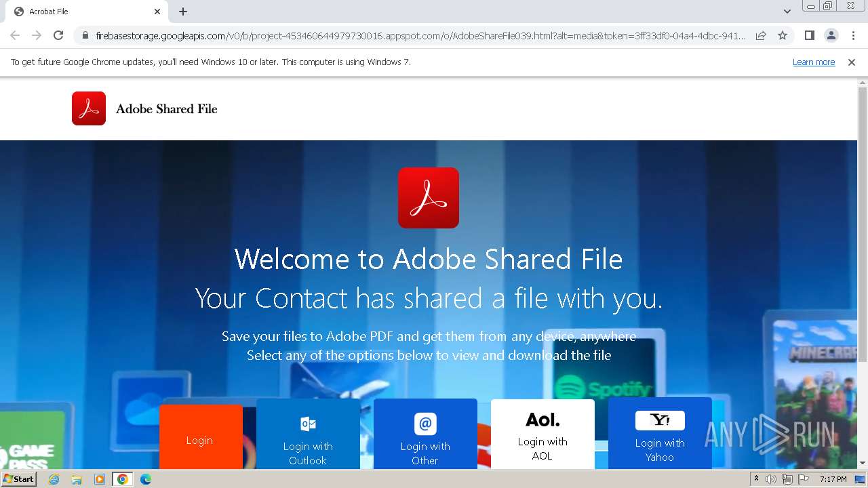Click the Welcome to Adobe Shared File heading

(x=429, y=259)
